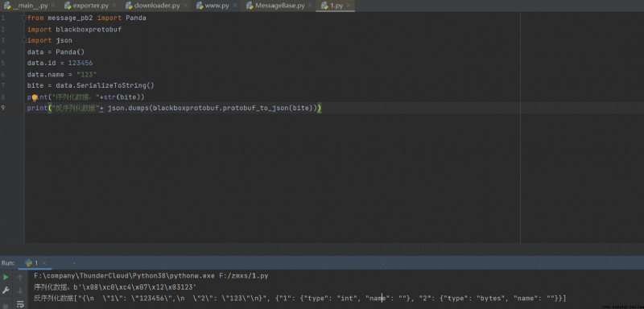
Task: Click the yellow intention bulb on line 8
Action: pos(35,97)
